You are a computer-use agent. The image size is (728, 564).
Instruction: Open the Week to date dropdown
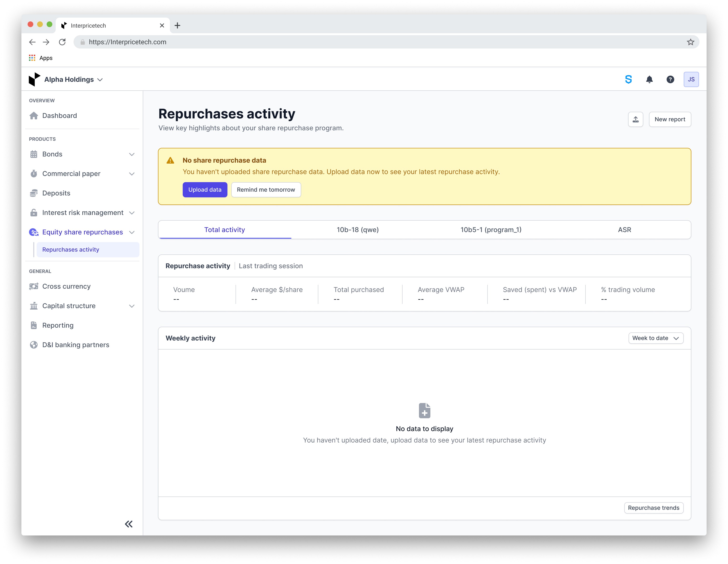655,338
